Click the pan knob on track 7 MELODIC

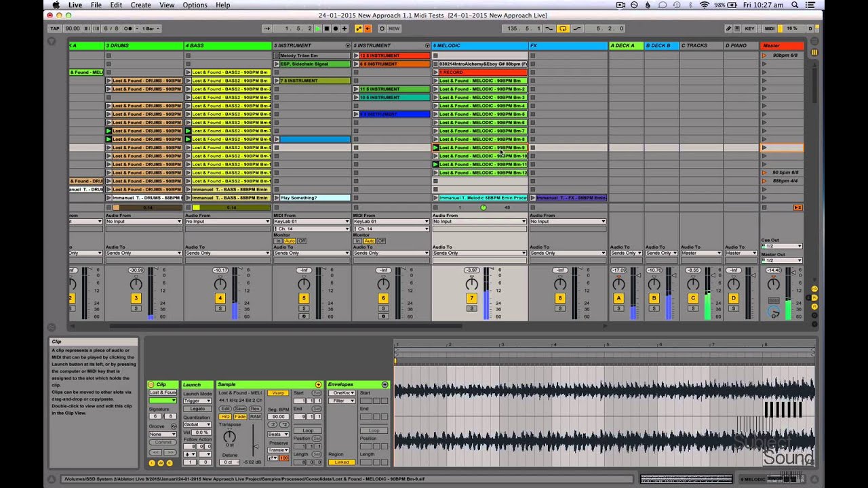(x=472, y=284)
